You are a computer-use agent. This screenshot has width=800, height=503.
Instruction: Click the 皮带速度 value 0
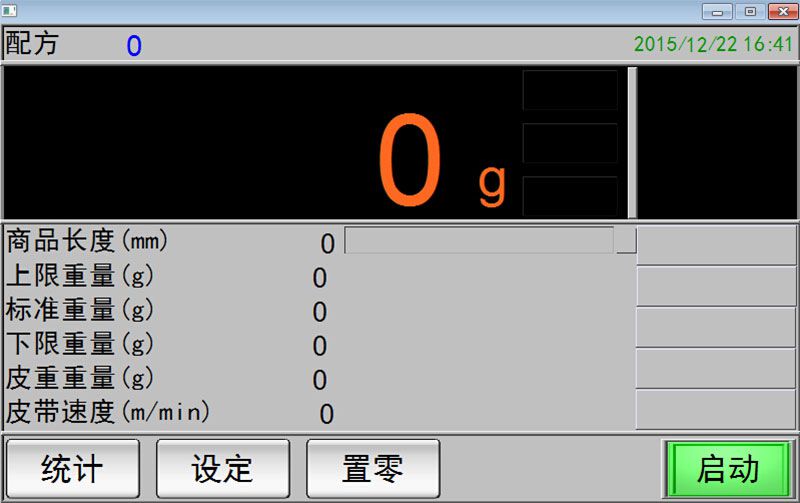327,415
